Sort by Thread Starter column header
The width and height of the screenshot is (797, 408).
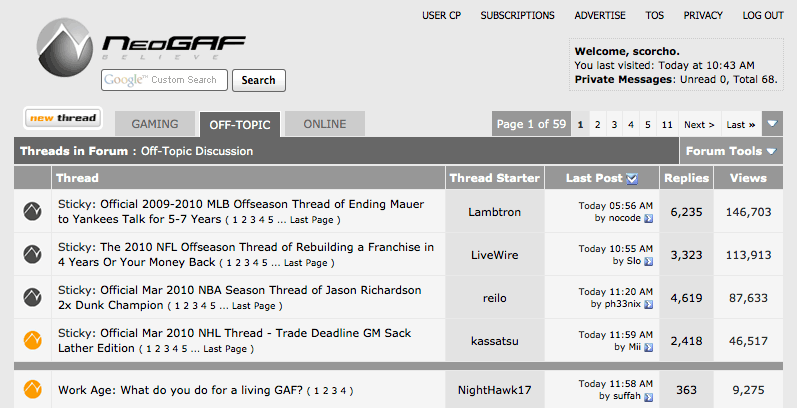pos(495,178)
